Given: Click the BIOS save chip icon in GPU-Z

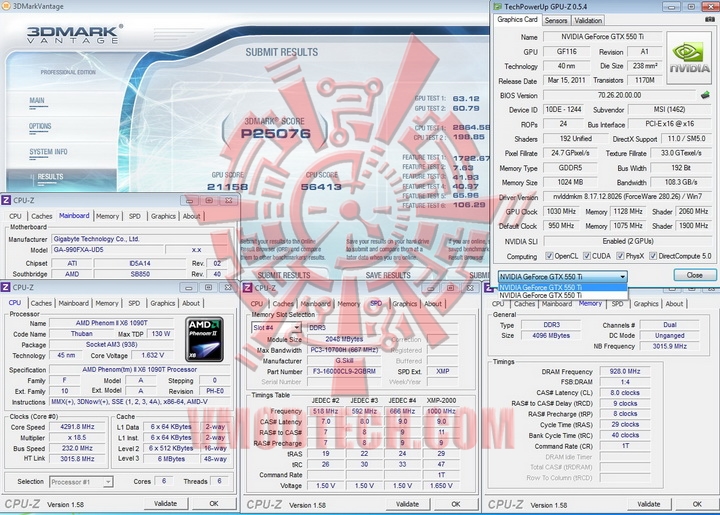Looking at the screenshot, I should pyautogui.click(x=705, y=95).
